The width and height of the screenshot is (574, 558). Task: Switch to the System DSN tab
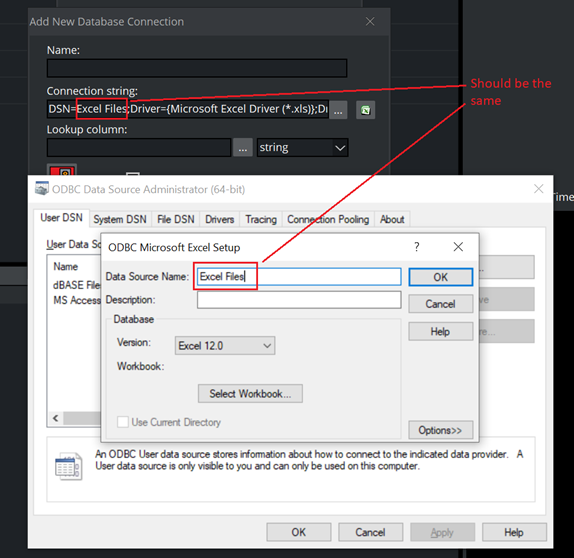tap(120, 219)
